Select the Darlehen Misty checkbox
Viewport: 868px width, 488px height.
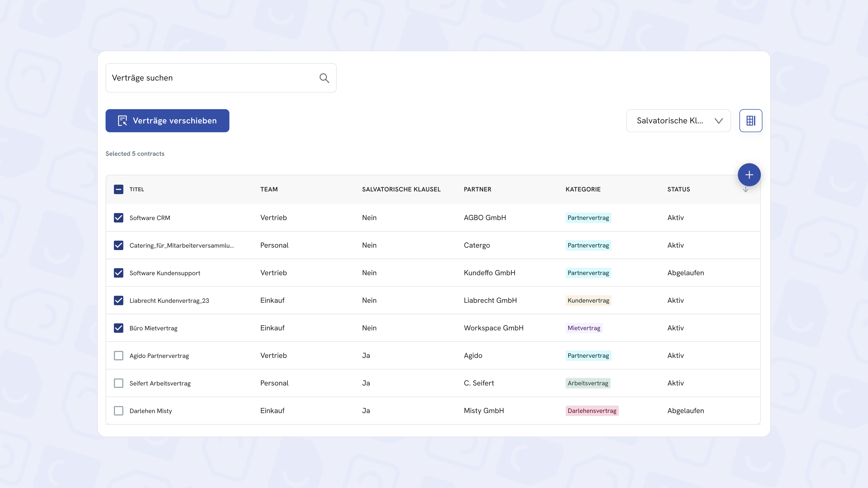(119, 411)
